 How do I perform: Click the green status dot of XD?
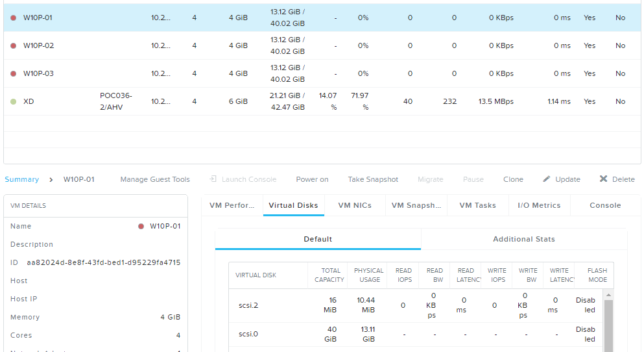pyautogui.click(x=14, y=101)
